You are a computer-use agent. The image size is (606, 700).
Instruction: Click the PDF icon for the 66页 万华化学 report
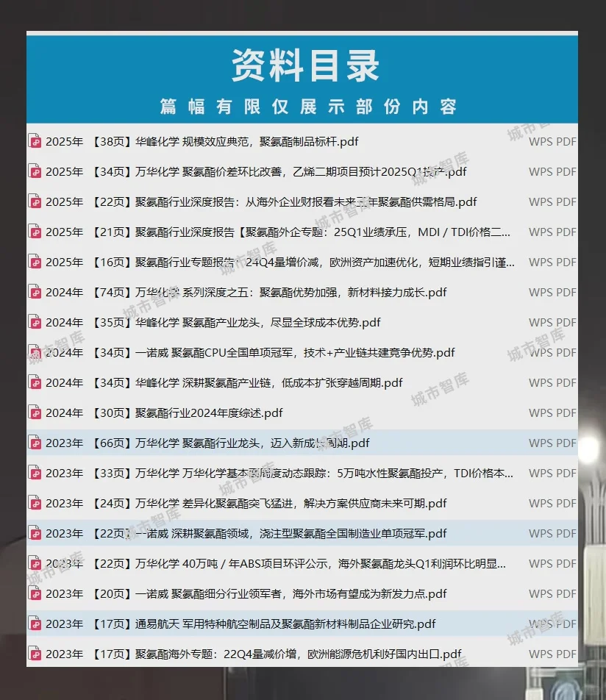coord(35,443)
